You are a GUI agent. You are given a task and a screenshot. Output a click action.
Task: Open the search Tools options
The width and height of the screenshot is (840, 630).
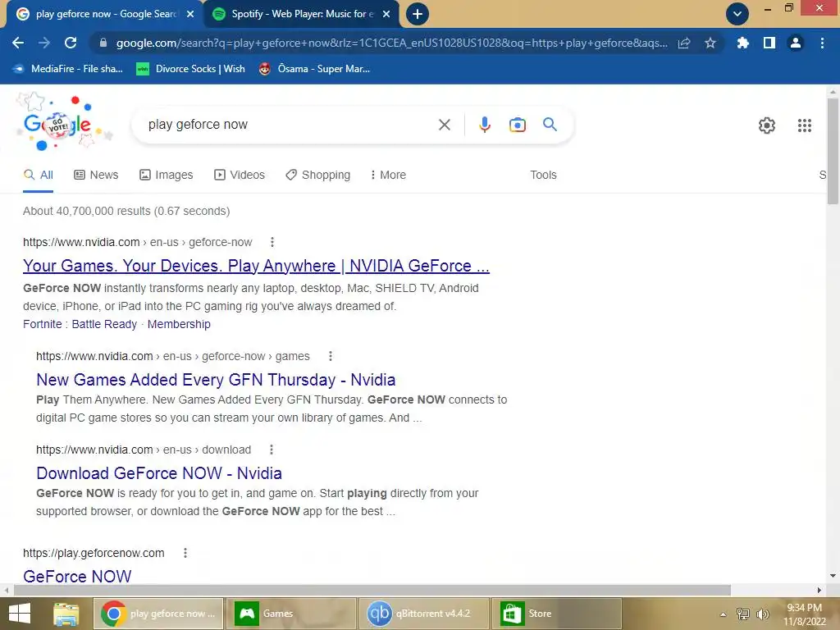click(x=543, y=176)
